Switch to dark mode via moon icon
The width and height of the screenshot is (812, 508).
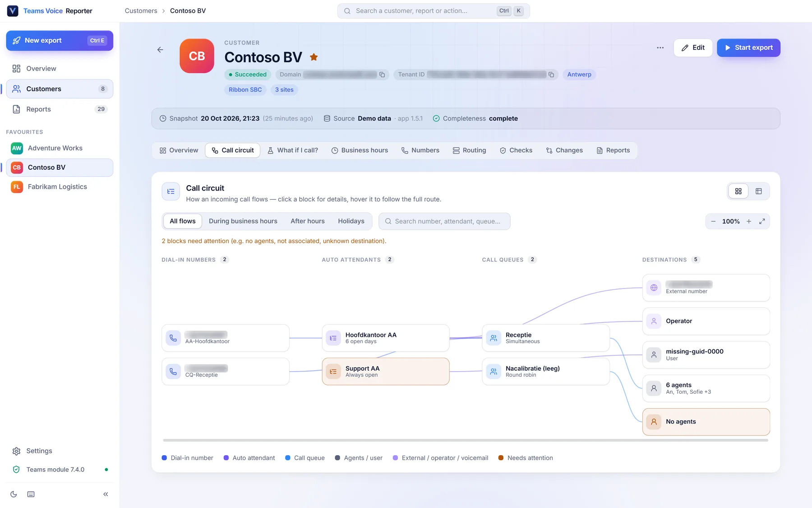point(14,494)
